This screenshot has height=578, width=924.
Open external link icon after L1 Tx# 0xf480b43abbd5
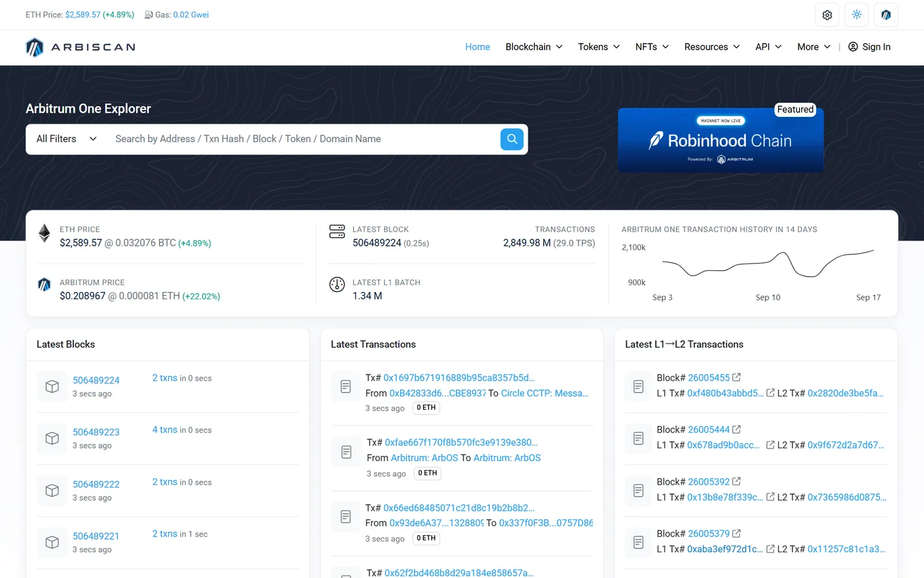770,392
